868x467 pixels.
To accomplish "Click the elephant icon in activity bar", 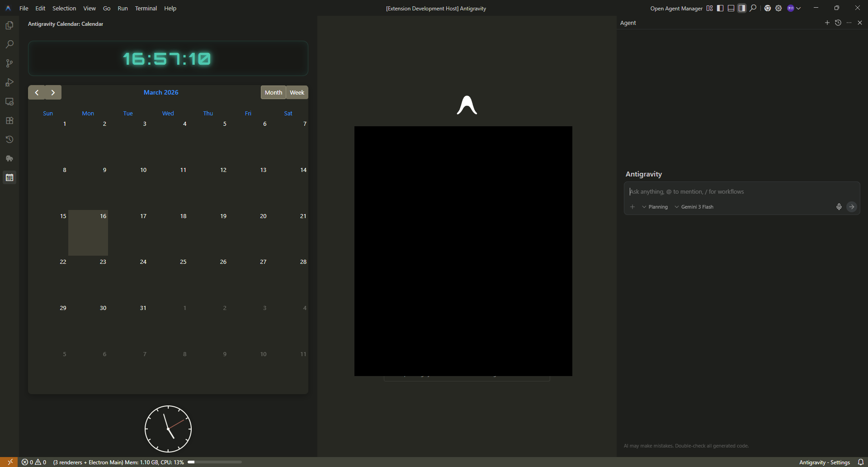I will click(9, 158).
